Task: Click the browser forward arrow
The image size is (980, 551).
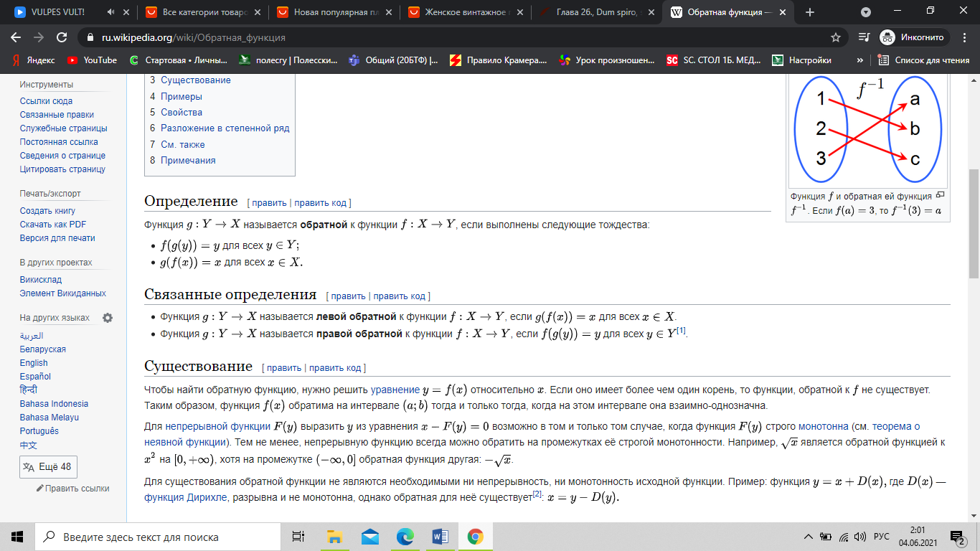Action: point(39,37)
